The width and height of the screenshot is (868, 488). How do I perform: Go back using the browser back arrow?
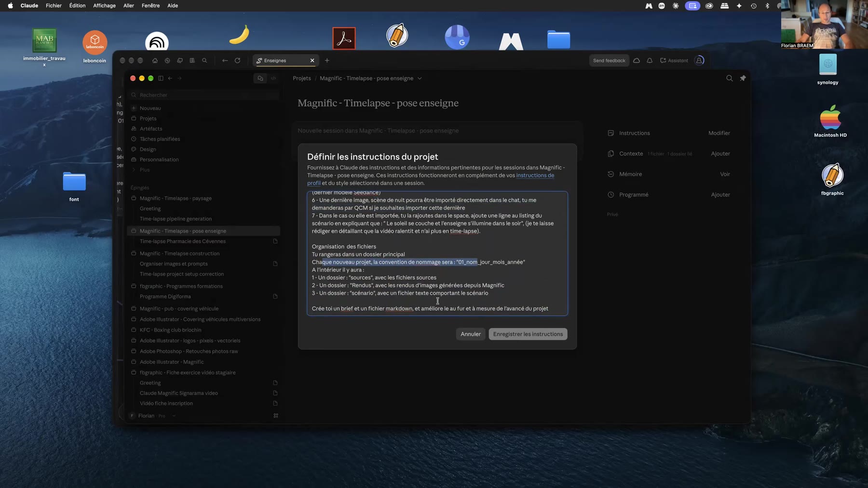tap(225, 61)
